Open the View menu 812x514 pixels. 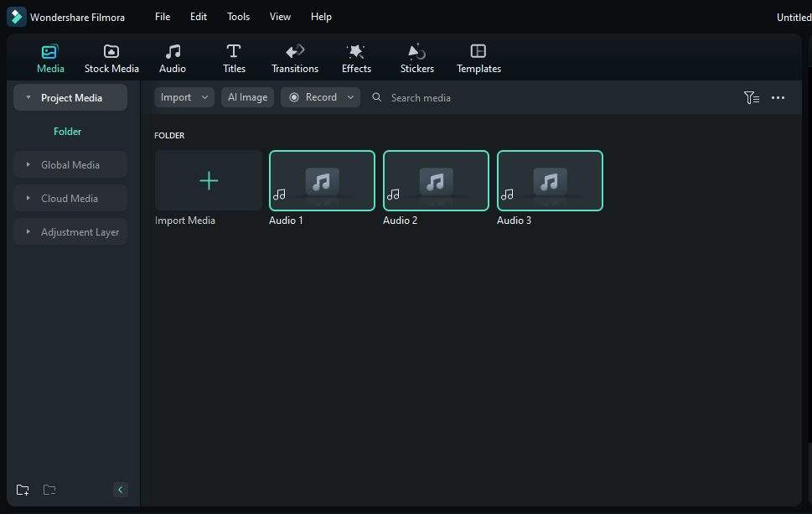[280, 17]
